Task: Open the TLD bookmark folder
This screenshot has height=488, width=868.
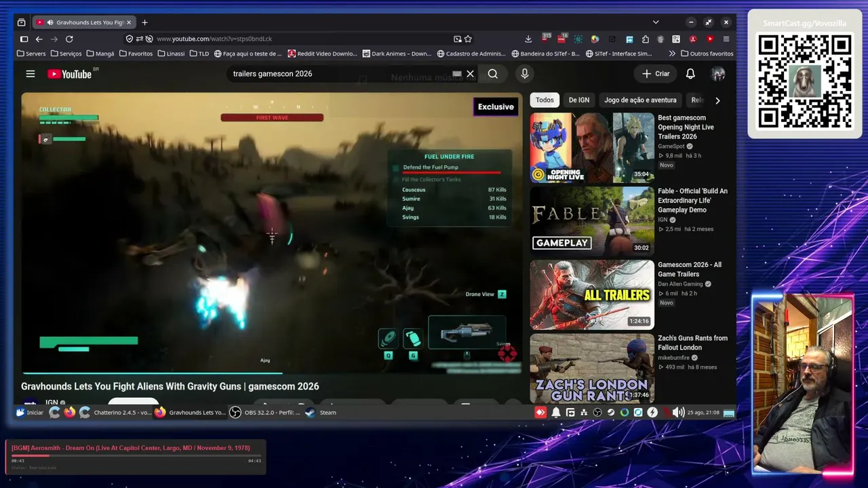Action: pyautogui.click(x=199, y=54)
